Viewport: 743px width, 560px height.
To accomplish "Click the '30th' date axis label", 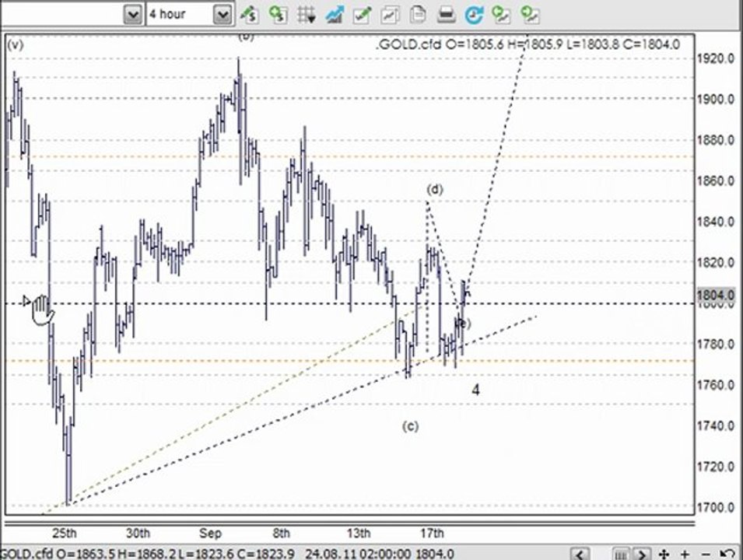I will [138, 533].
